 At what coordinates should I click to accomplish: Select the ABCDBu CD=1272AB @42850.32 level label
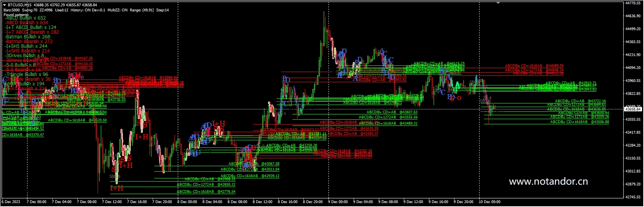pyautogui.click(x=206, y=185)
